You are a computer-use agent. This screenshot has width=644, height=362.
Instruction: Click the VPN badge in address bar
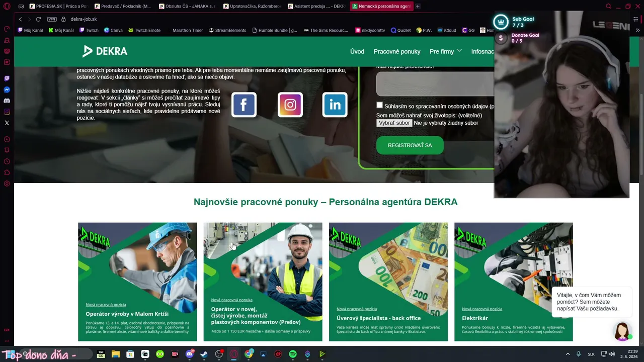(x=52, y=19)
